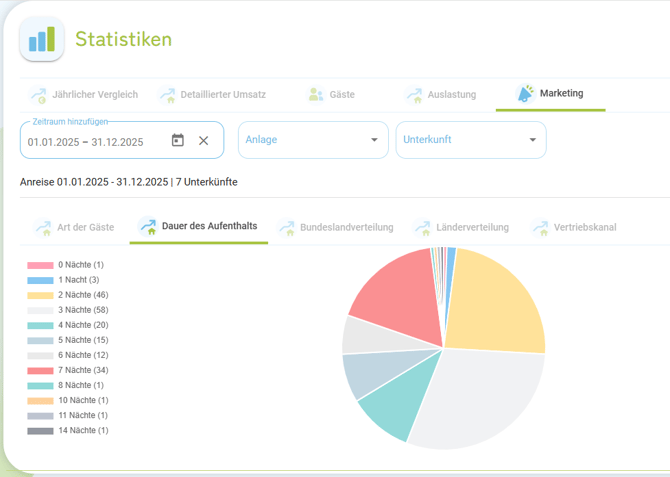Click the Länderverteilung icon
The height and width of the screenshot is (477, 670).
[422, 227]
